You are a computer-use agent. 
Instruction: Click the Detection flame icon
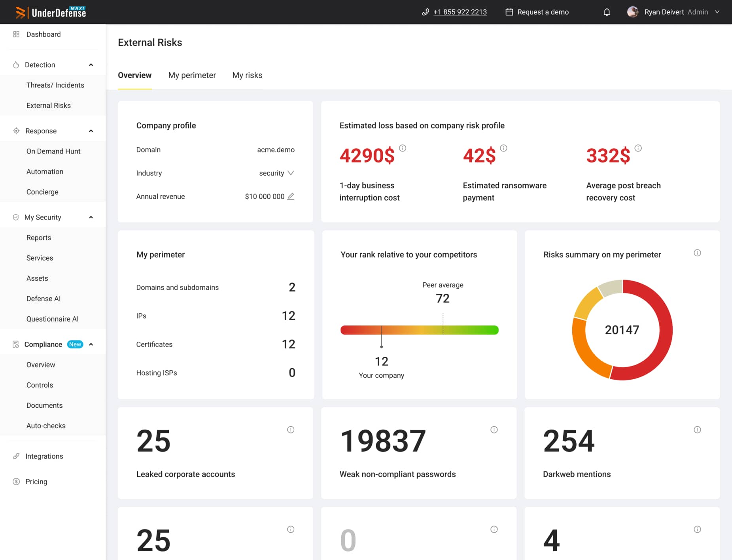16,65
